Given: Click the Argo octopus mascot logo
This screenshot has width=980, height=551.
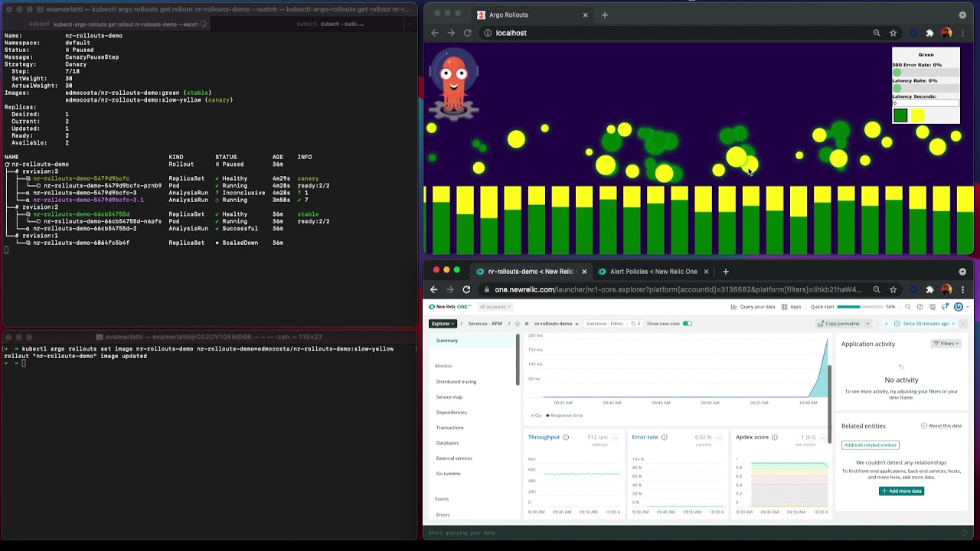Looking at the screenshot, I should click(x=453, y=84).
